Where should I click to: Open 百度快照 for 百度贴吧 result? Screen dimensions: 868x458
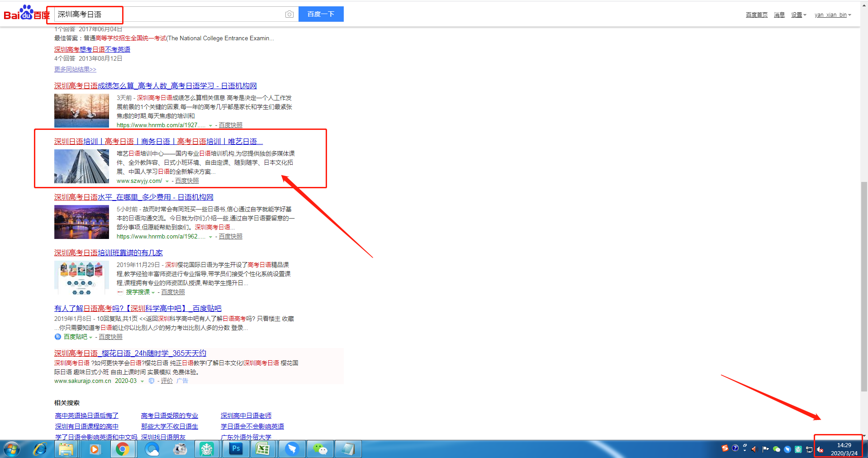(110, 337)
